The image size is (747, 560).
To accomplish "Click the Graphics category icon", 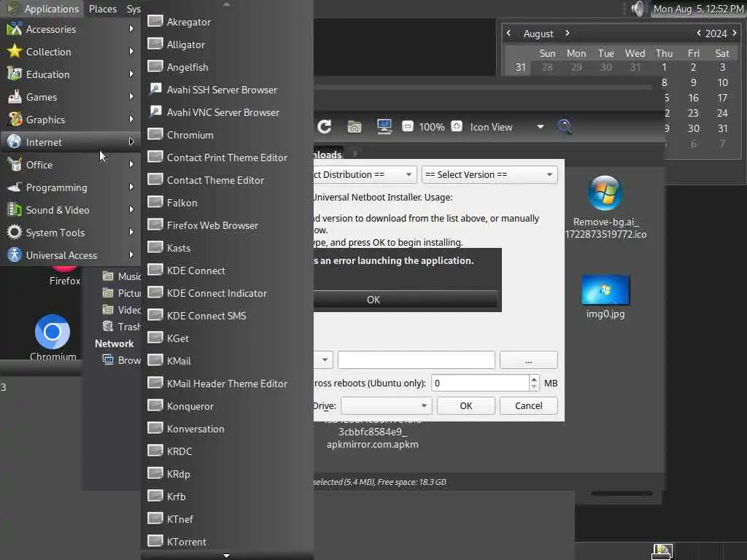I will 15,119.
